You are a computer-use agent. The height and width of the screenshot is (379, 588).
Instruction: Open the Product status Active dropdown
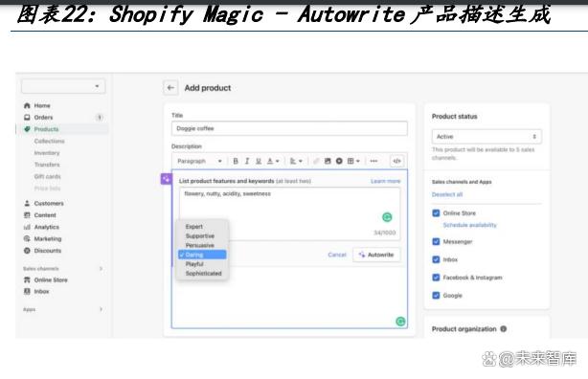[x=486, y=137]
